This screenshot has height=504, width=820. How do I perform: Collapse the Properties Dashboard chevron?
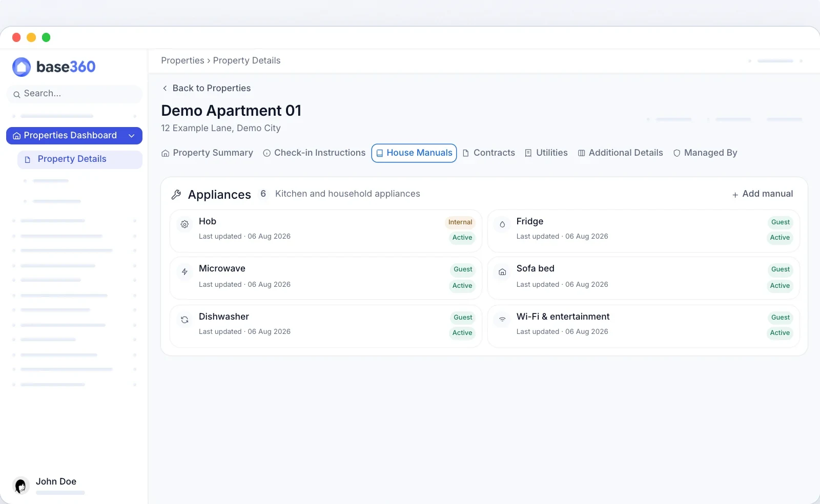(132, 136)
